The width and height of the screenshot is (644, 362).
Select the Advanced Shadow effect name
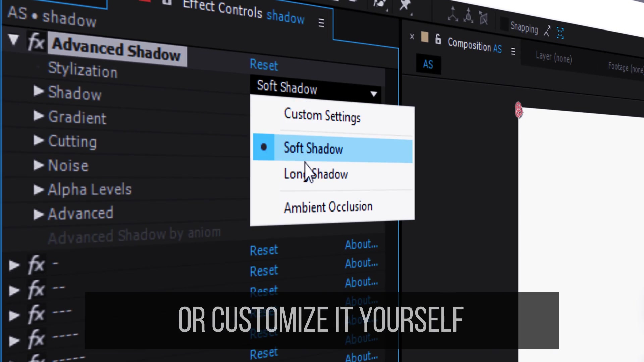(x=117, y=50)
